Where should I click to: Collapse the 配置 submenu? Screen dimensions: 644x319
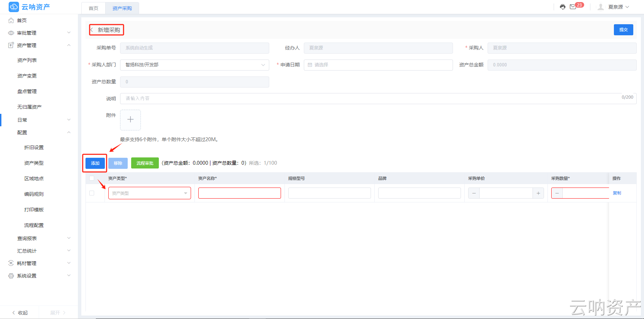[x=69, y=133]
